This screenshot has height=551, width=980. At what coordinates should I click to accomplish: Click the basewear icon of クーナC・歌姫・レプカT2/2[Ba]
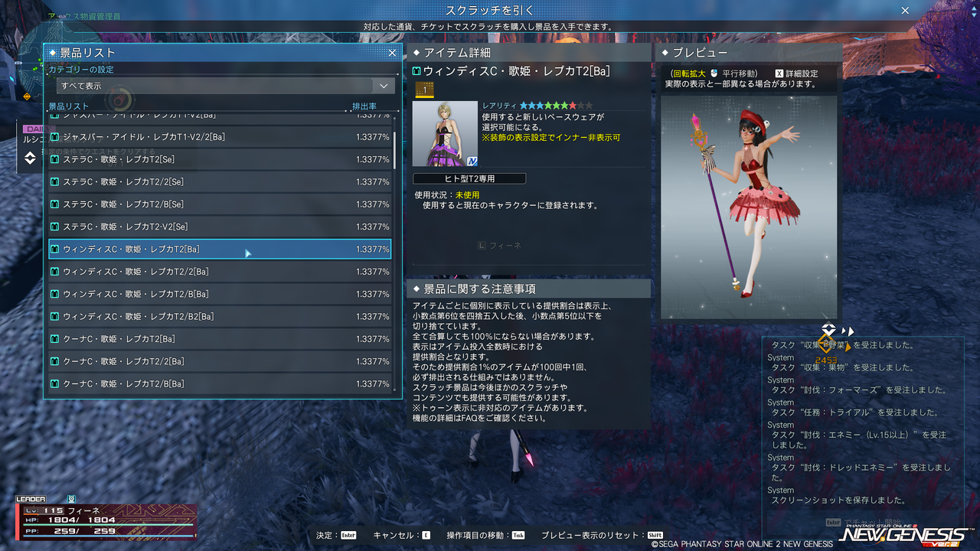tap(55, 361)
